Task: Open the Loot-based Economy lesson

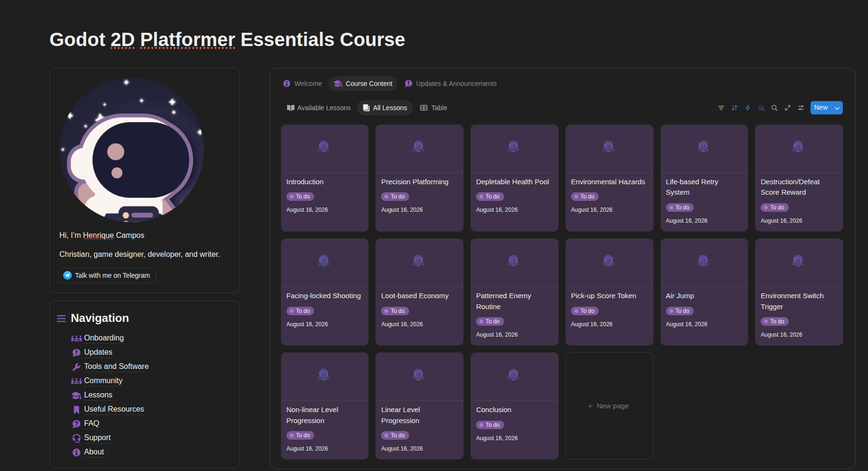Action: [420, 292]
